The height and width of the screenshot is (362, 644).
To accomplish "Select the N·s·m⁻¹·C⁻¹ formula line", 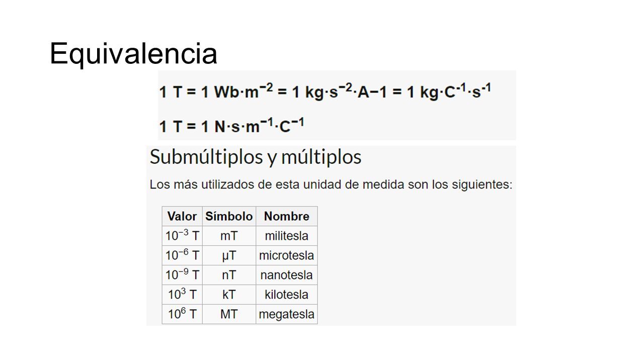I will pos(231,126).
